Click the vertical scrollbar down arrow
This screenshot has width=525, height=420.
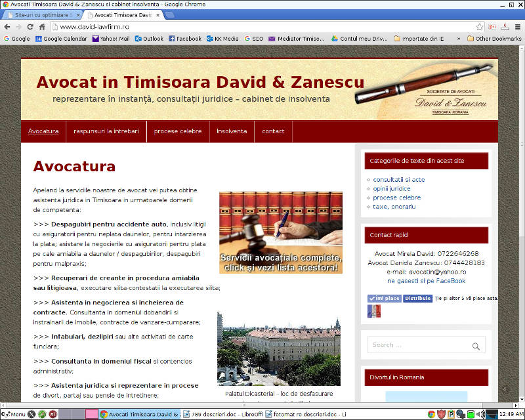522,399
